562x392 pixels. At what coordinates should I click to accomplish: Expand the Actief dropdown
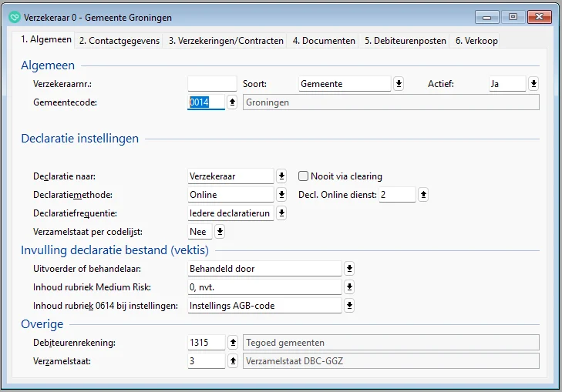[533, 83]
